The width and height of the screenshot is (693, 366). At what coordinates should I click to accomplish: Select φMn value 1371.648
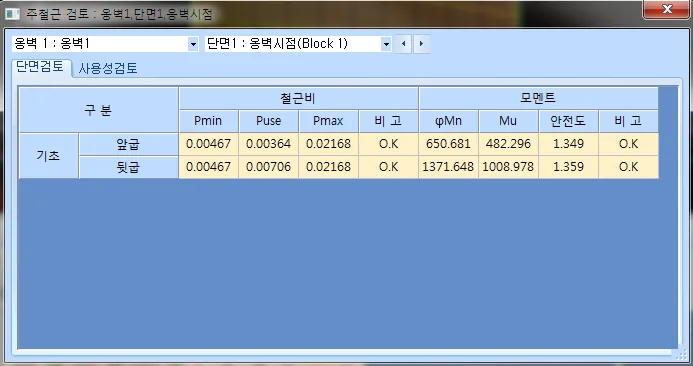(x=448, y=167)
